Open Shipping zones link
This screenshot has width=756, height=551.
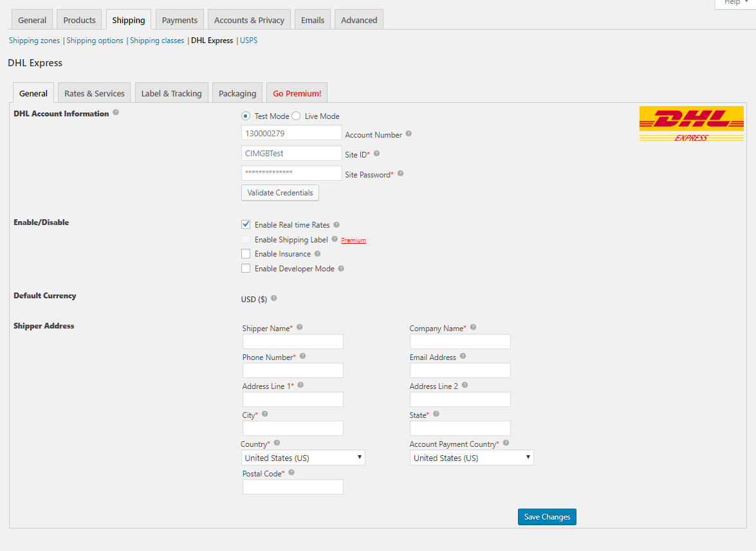tap(34, 41)
